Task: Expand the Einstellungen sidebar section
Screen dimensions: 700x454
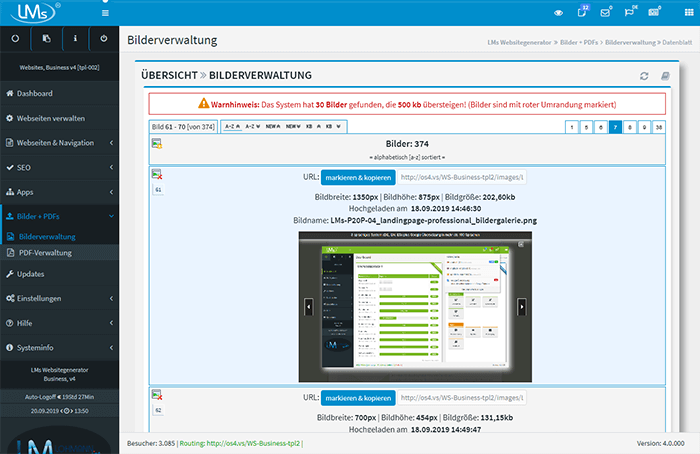Action: click(x=59, y=298)
